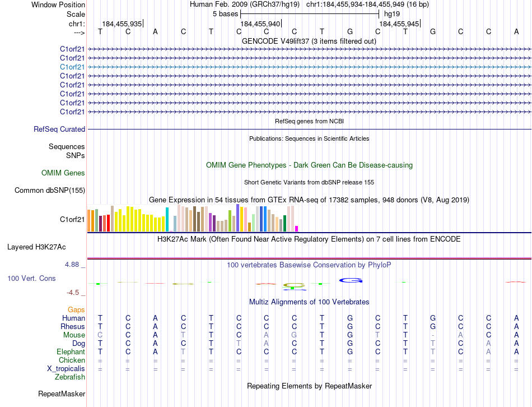Click the RefSeq Curated intron line in the track
This screenshot has width=532, height=407.
[x=309, y=129]
